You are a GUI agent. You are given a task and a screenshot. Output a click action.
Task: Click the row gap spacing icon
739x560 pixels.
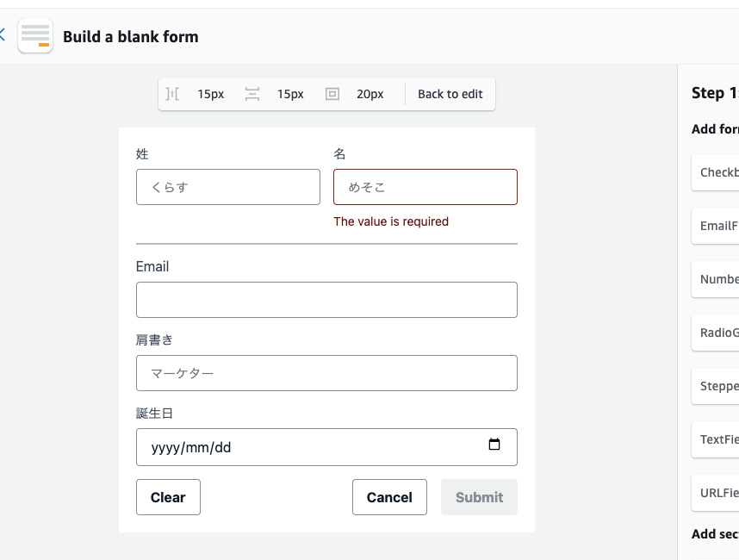(x=252, y=94)
